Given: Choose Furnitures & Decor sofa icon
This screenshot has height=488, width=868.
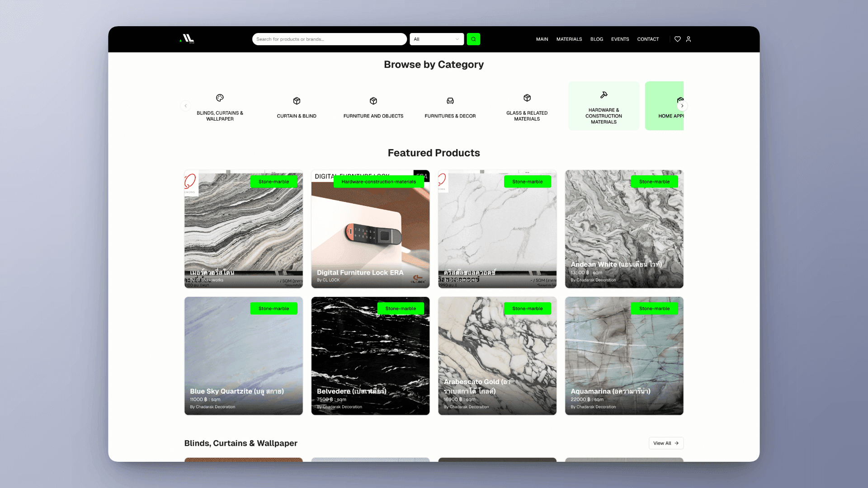Looking at the screenshot, I should click(450, 101).
